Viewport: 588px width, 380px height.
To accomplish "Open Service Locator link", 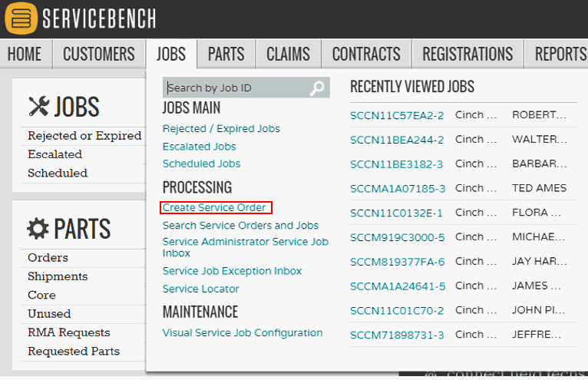I will click(x=200, y=289).
